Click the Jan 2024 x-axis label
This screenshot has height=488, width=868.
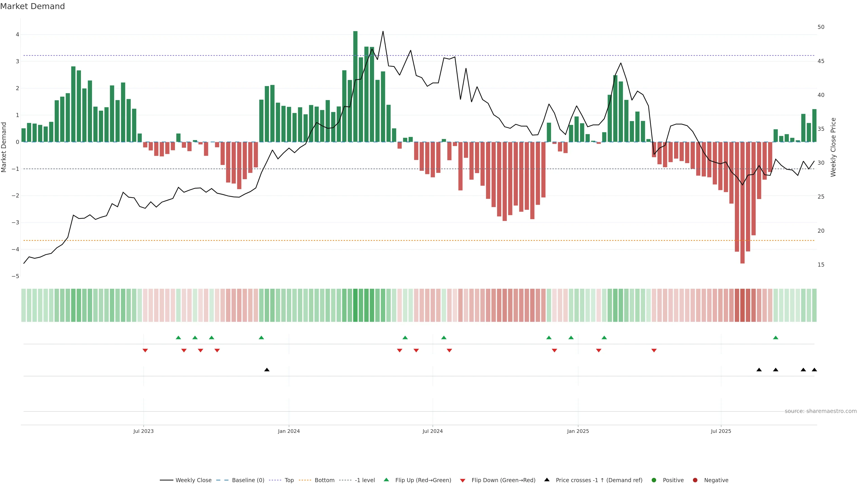[x=289, y=431]
